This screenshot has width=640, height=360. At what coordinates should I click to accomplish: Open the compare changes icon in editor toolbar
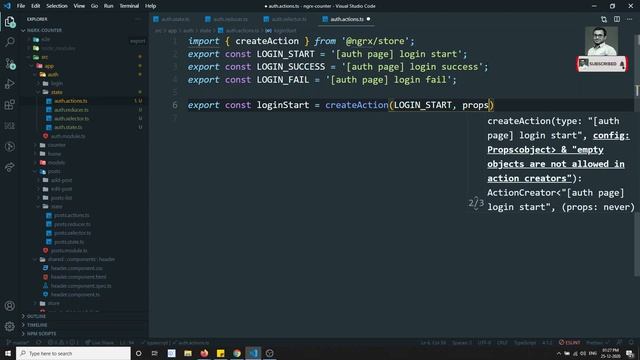click(x=604, y=19)
